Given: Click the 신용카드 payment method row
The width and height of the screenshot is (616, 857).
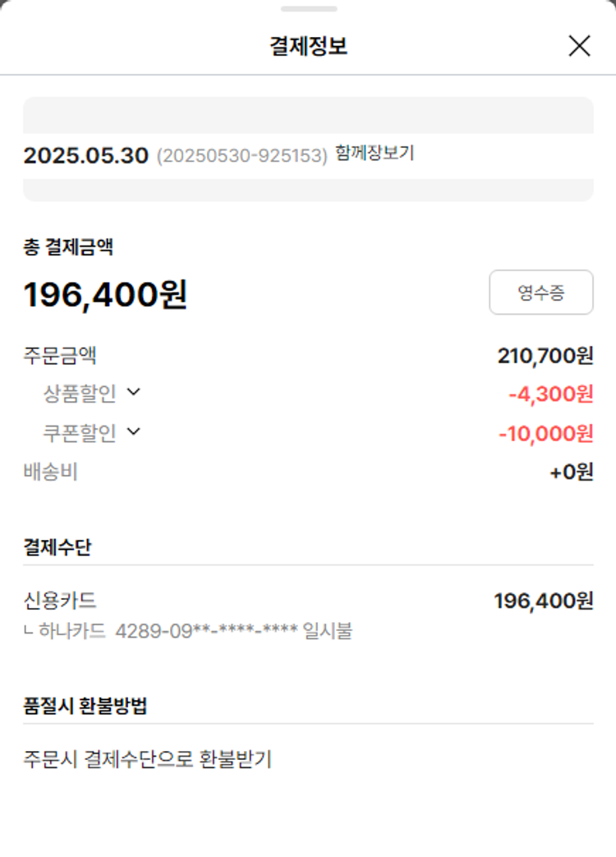Looking at the screenshot, I should pyautogui.click(x=60, y=601).
